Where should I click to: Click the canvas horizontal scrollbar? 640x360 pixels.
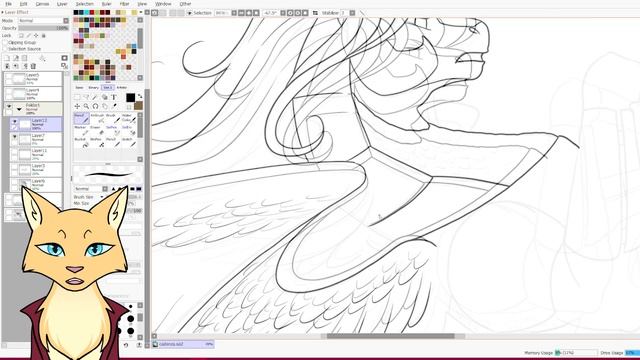[390, 336]
